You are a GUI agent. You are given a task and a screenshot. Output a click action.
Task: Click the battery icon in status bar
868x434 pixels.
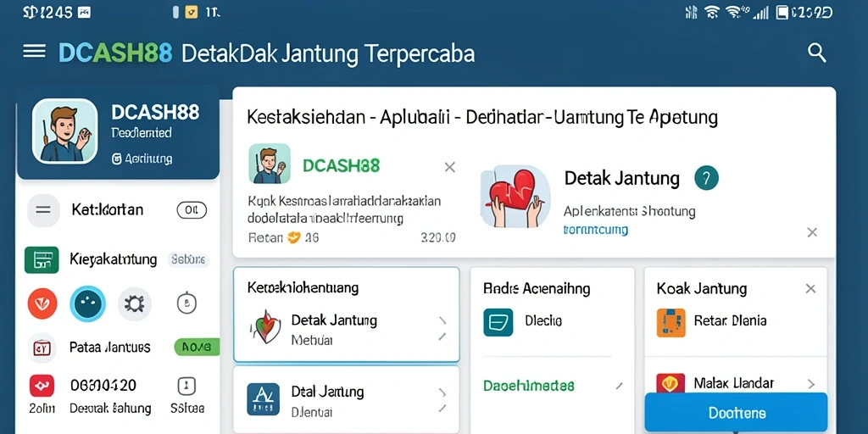click(x=782, y=13)
